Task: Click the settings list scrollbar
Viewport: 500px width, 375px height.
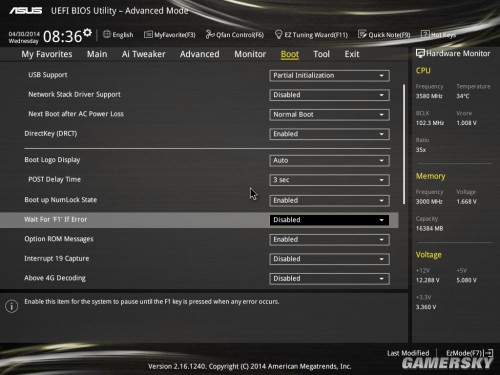Action: click(404, 144)
